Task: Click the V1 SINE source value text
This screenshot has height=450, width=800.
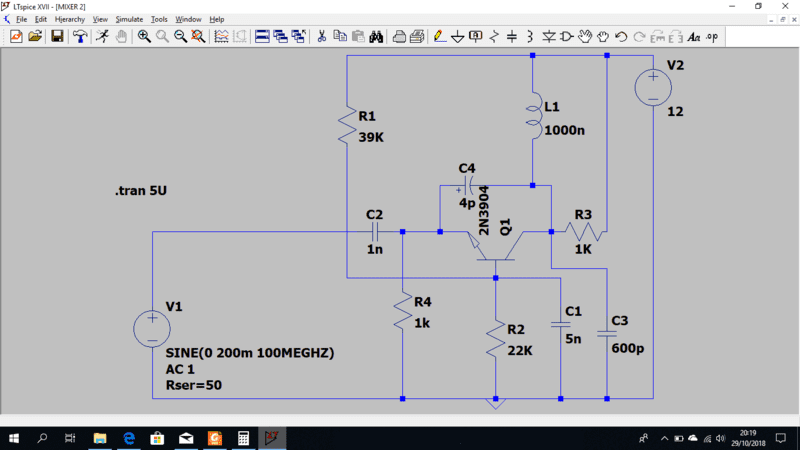Action: 249,354
